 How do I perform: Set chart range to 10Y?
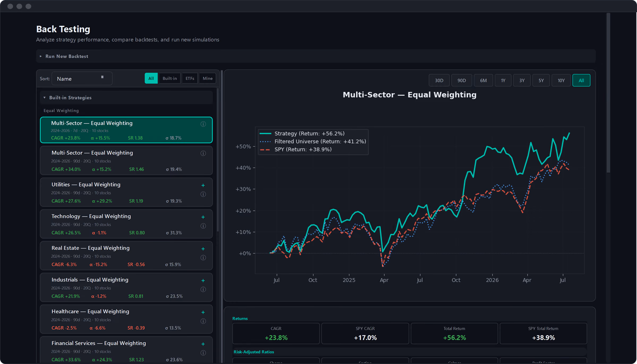[561, 80]
